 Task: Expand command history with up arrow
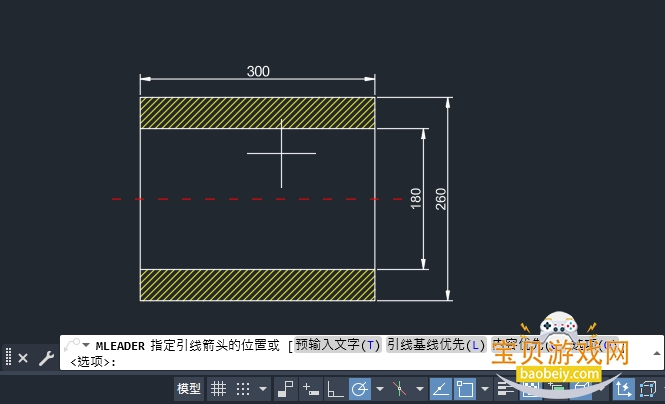coord(657,353)
